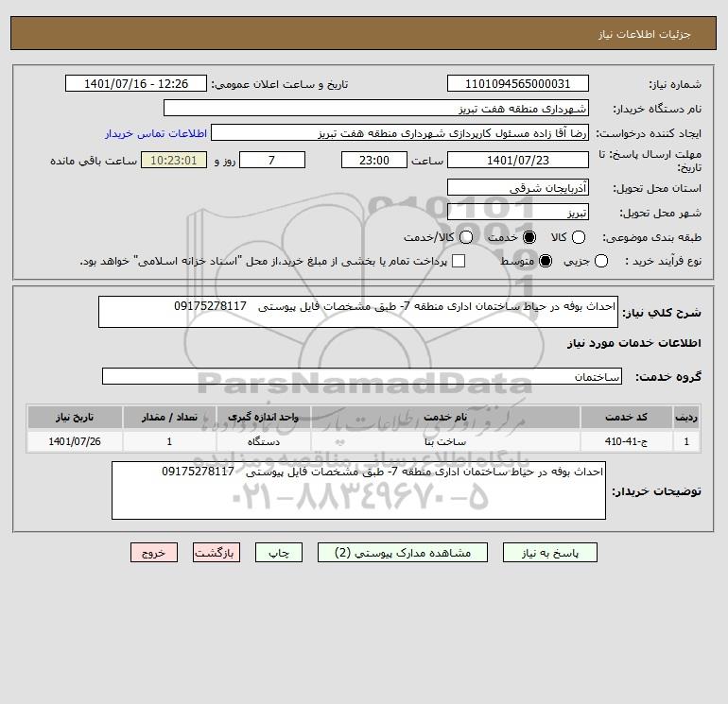Click the need date cell 1401/07/26
This screenshot has height=704, width=728.
(x=75, y=441)
